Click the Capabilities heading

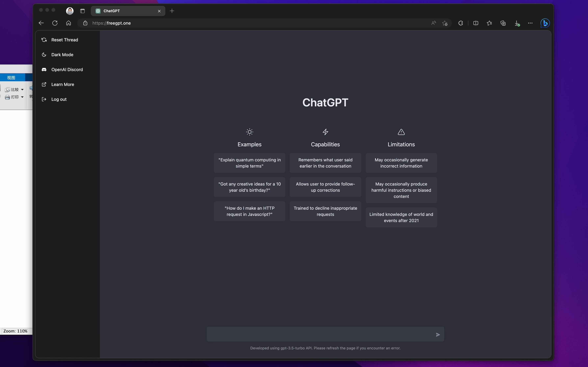tap(325, 144)
